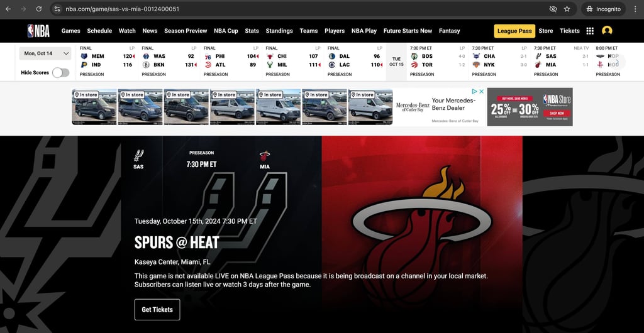This screenshot has height=333, width=644.
Task: Open the Stats menu
Action: point(252,31)
